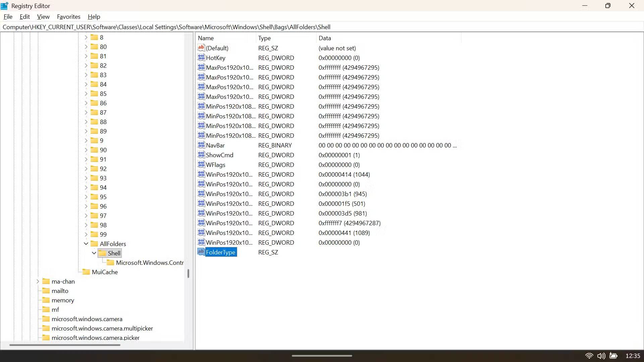Select the WFlags DWORD value icon
Image resolution: width=644 pixels, height=362 pixels.
pos(201,165)
